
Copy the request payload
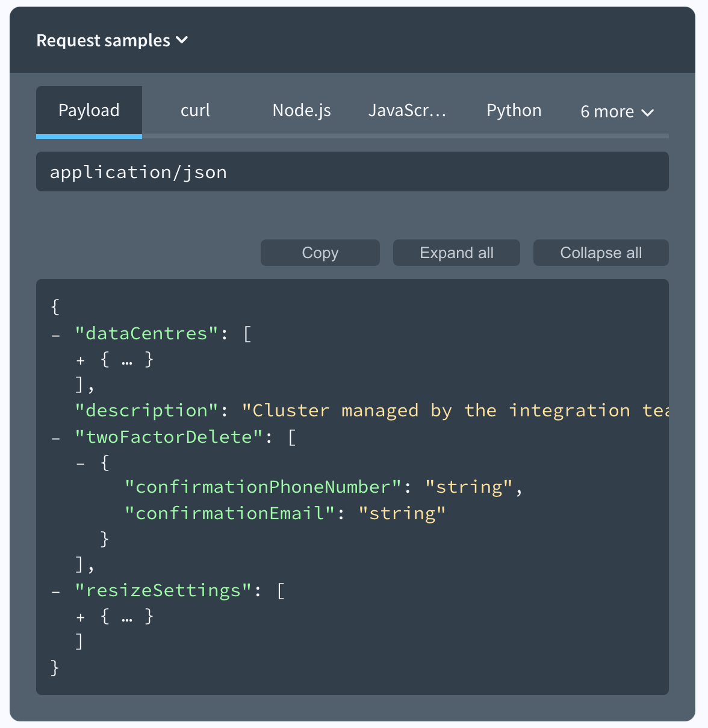click(320, 253)
